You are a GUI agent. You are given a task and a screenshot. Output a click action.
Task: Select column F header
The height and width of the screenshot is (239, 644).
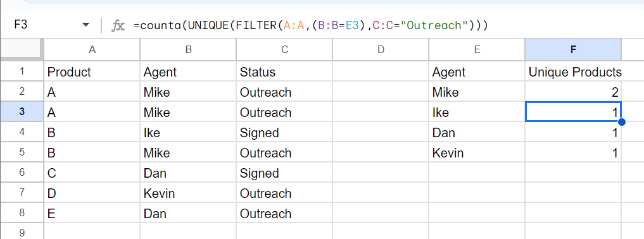pyautogui.click(x=573, y=49)
